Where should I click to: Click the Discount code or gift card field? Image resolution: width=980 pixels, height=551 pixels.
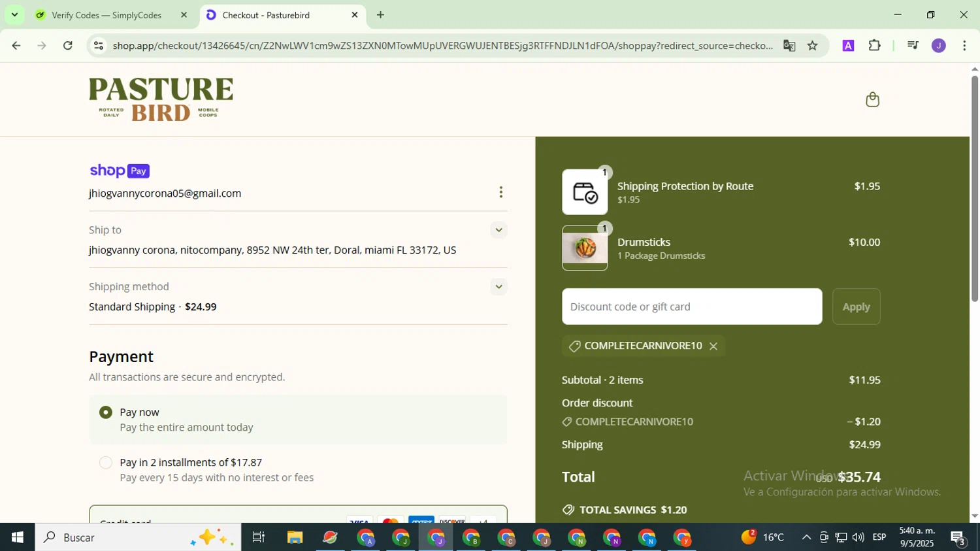click(x=692, y=307)
